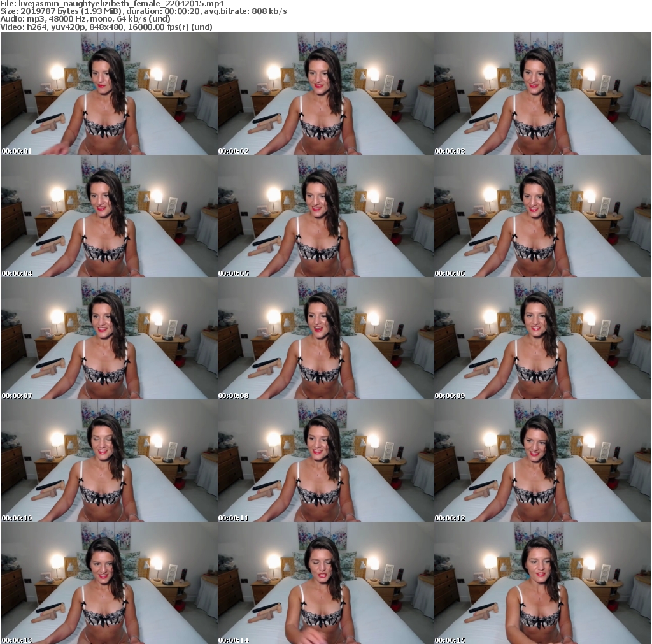The image size is (652, 644).
Task: Open the thumbnail stamped 00:00:02
Action: coord(325,94)
